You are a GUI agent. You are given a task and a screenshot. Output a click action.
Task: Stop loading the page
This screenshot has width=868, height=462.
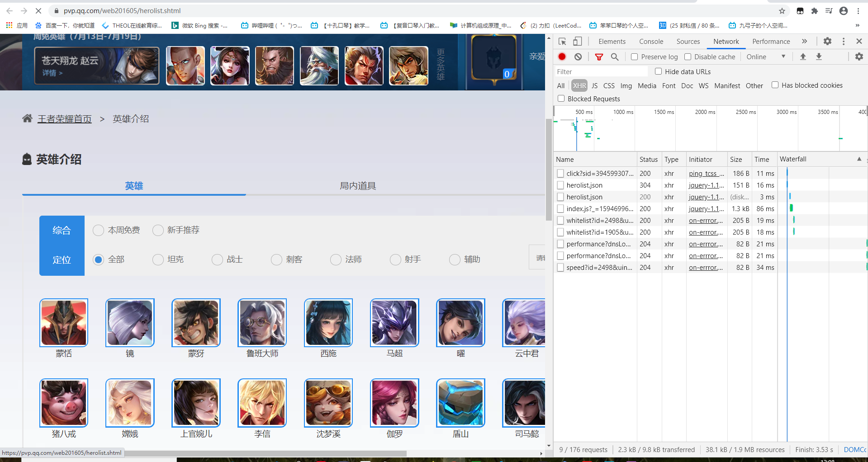(38, 11)
